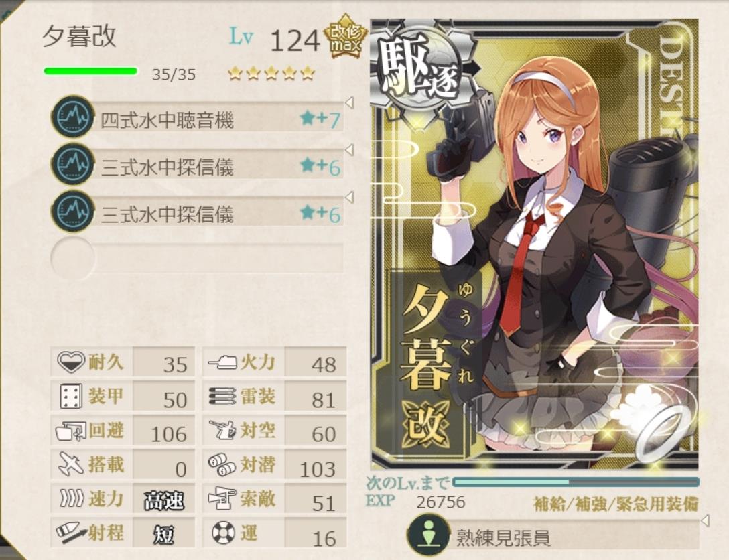The image size is (729, 560).
Task: Expand arrow beside 四式水中聴音機 slot
Action: (350, 102)
